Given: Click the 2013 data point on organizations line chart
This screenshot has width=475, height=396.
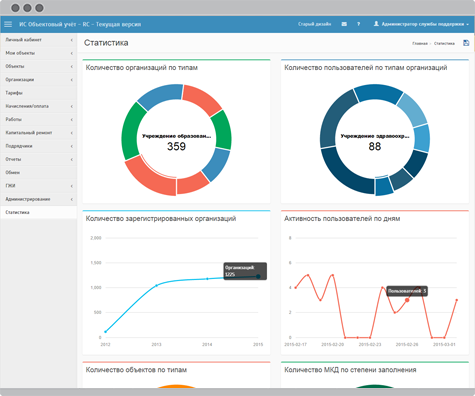Looking at the screenshot, I should (x=157, y=285).
